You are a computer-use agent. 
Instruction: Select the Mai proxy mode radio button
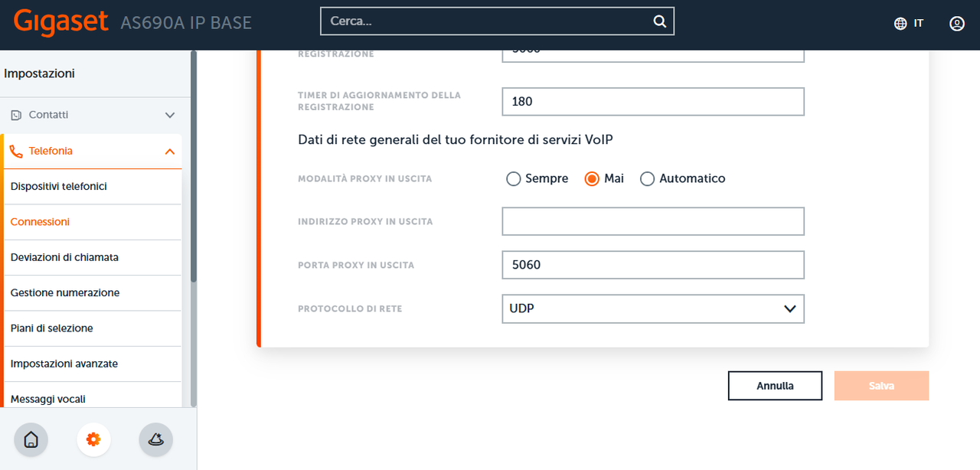(592, 178)
